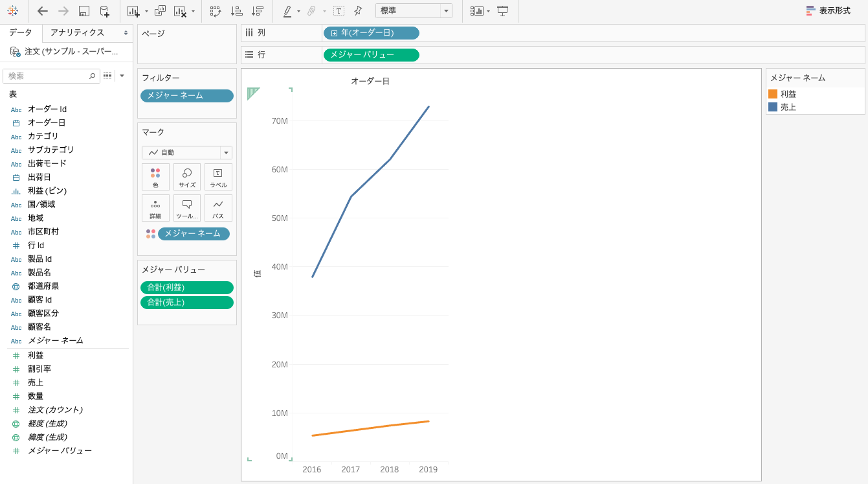Click the メジャー ネーム color pill in marks

[x=194, y=234]
